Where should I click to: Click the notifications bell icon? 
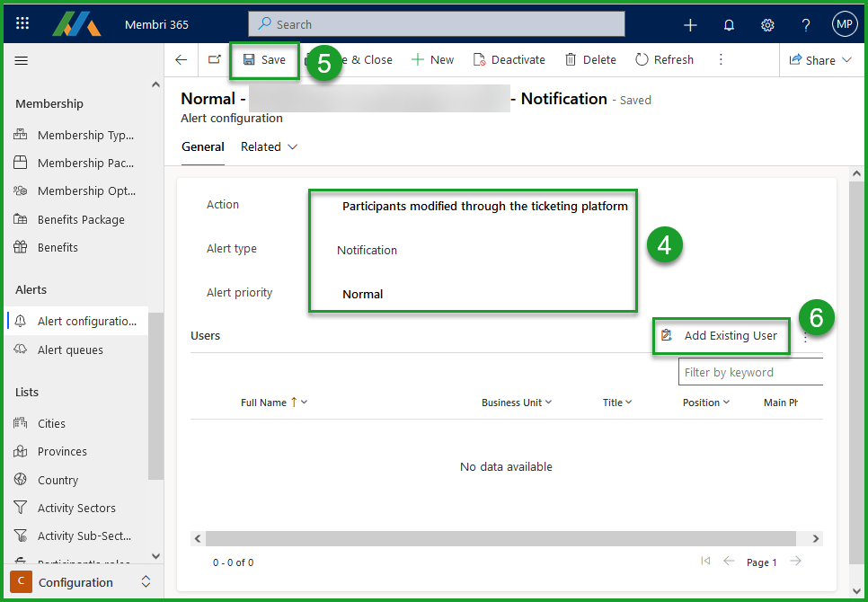click(x=729, y=25)
